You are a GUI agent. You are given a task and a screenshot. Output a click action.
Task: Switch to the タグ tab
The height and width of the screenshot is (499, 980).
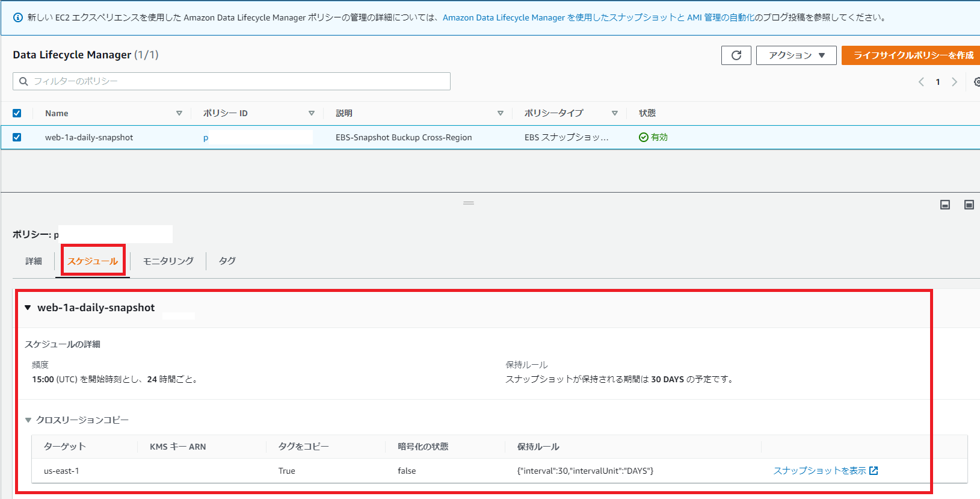click(x=227, y=261)
